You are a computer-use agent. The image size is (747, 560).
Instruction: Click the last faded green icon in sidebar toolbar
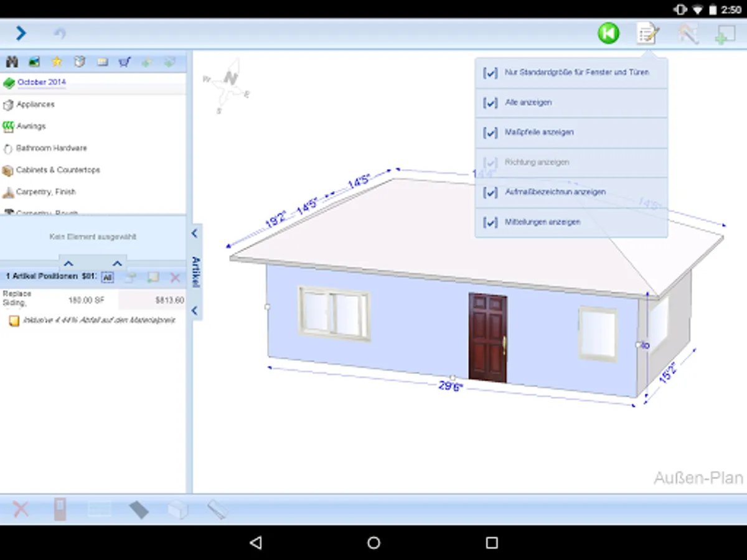click(169, 62)
